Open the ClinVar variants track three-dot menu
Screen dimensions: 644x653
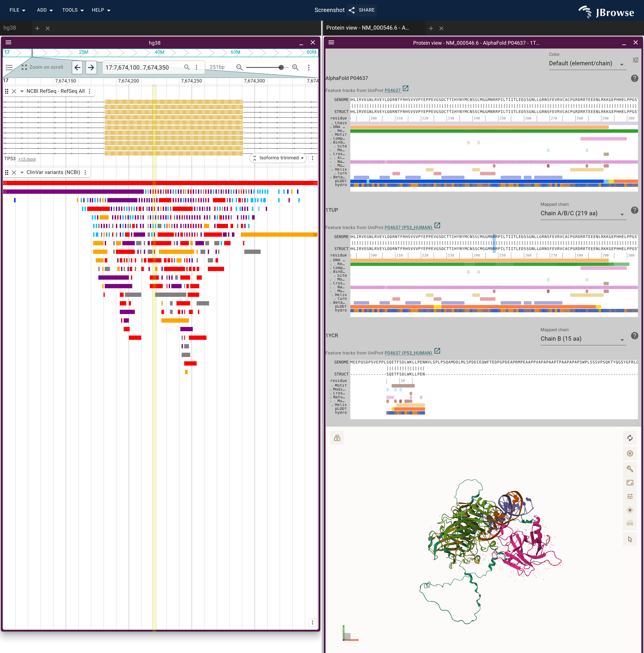(85, 172)
